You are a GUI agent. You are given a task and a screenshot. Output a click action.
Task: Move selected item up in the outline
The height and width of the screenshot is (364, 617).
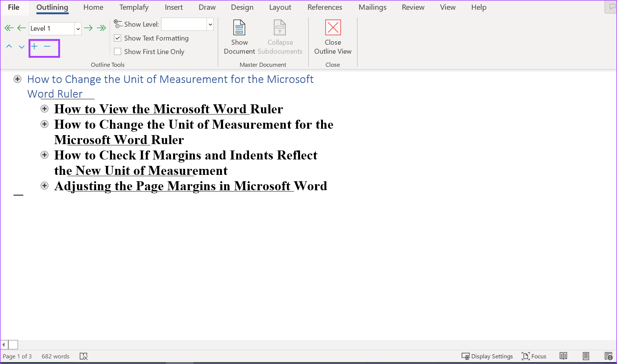pyautogui.click(x=9, y=46)
